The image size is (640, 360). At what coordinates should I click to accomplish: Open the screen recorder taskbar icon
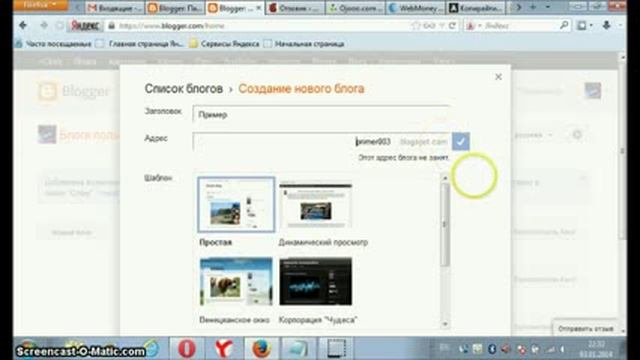336,349
